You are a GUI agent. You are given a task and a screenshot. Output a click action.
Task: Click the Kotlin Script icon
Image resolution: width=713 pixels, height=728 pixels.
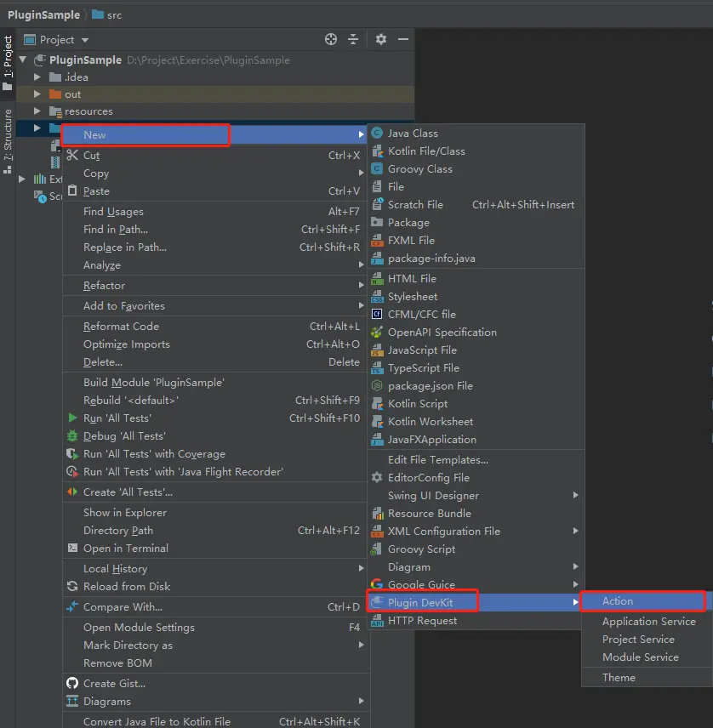tap(377, 404)
